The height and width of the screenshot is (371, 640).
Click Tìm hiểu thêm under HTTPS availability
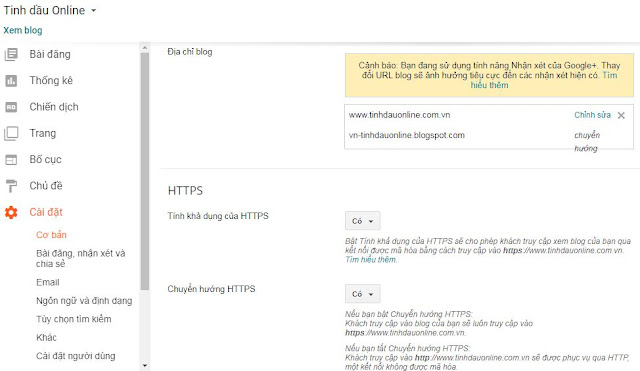pos(371,260)
